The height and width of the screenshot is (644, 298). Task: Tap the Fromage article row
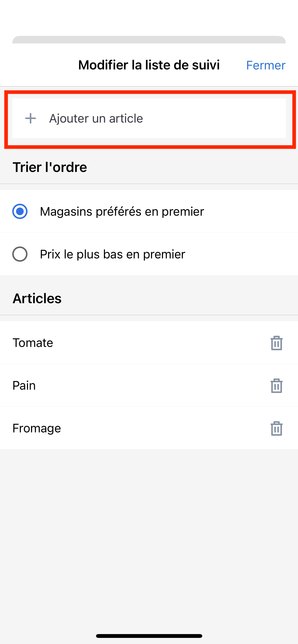click(149, 428)
